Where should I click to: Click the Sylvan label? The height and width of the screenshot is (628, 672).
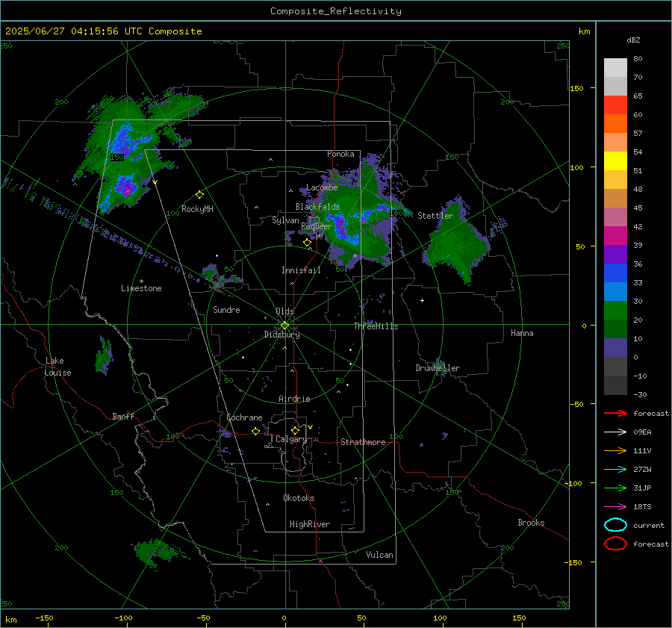click(x=285, y=220)
